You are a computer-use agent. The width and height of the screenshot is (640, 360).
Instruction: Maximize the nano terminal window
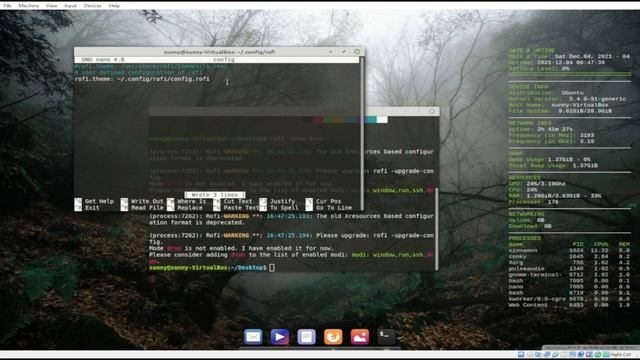[x=344, y=52]
